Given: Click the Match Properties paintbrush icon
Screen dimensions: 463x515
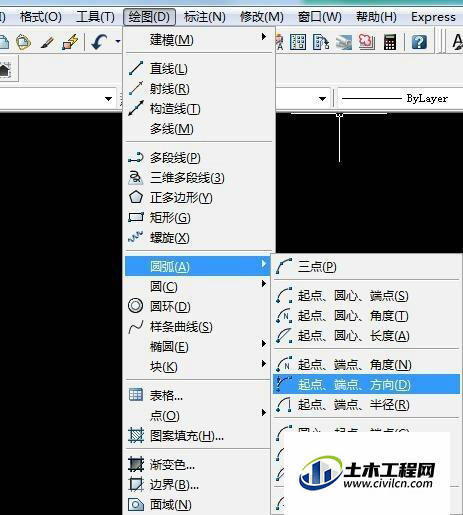Looking at the screenshot, I should pyautogui.click(x=47, y=42).
